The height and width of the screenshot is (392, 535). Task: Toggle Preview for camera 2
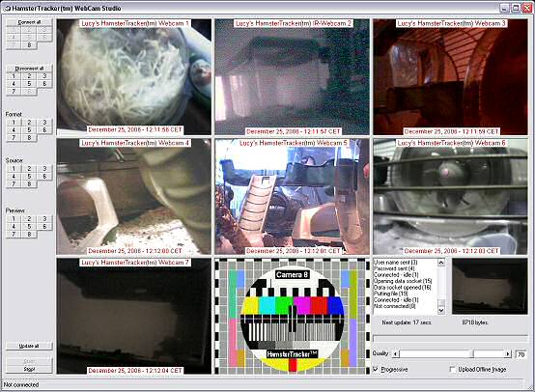point(29,219)
